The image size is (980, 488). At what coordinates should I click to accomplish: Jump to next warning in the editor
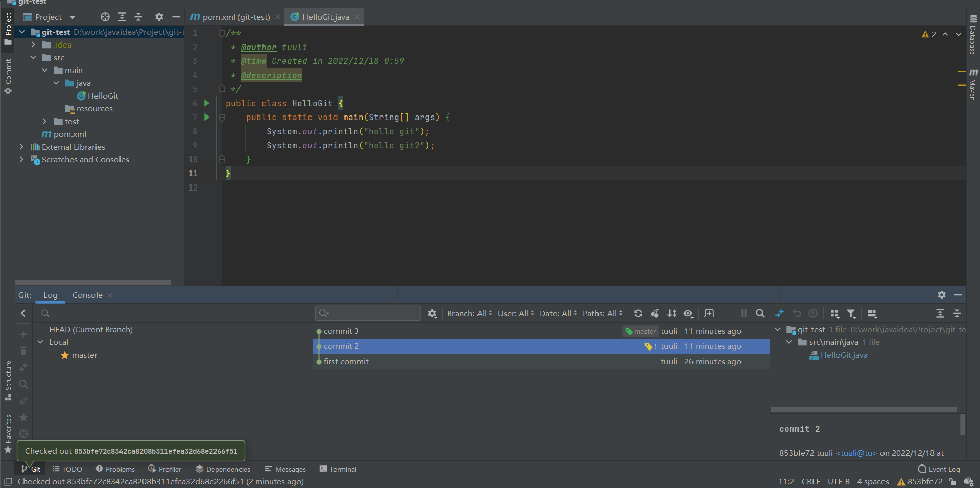tap(958, 34)
